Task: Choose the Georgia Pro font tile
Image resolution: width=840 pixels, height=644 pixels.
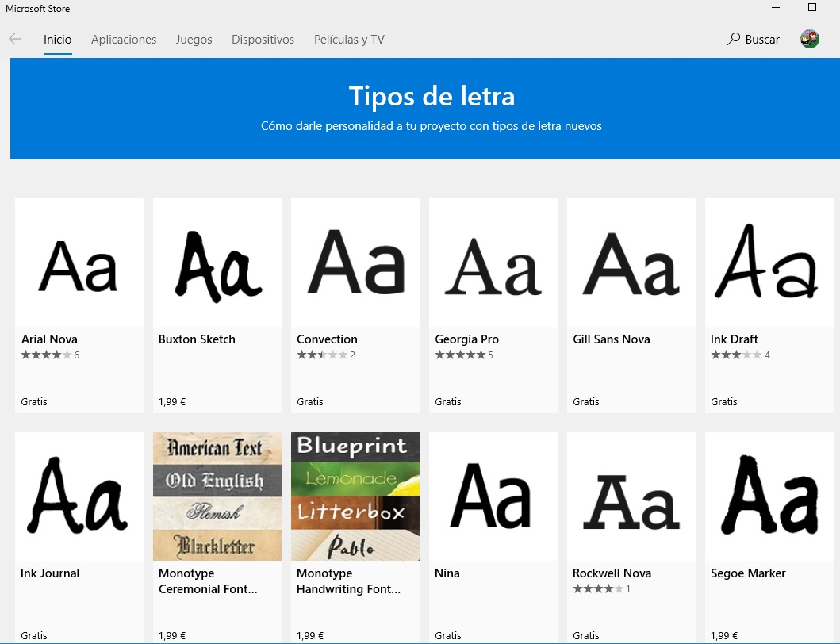Action: [x=493, y=263]
